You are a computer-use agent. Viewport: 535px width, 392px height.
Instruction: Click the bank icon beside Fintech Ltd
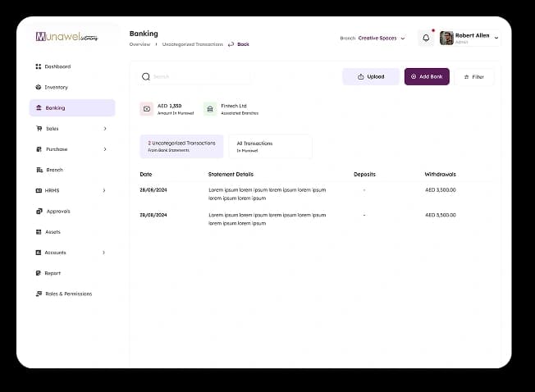[x=210, y=109]
